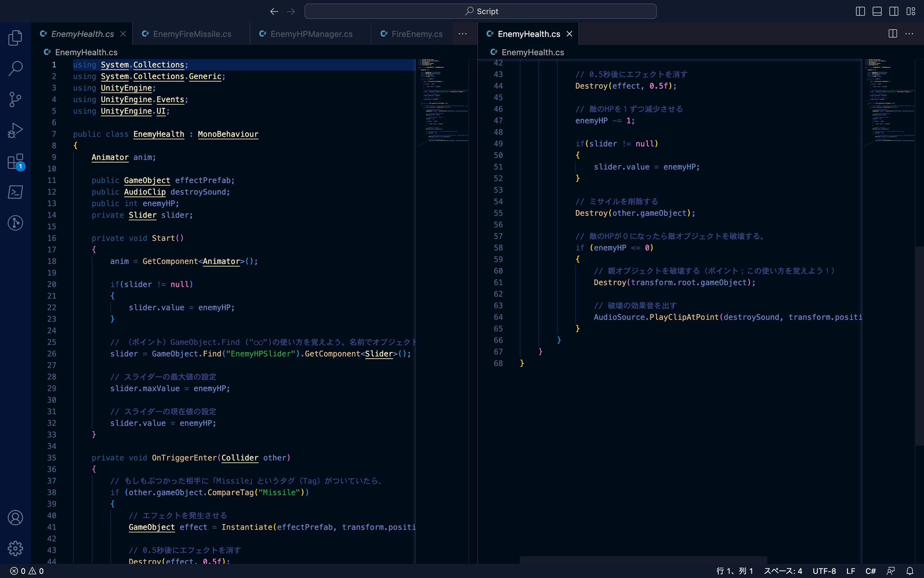Open the Extensions view with badge
Screen dimensions: 924x578
click(15, 162)
